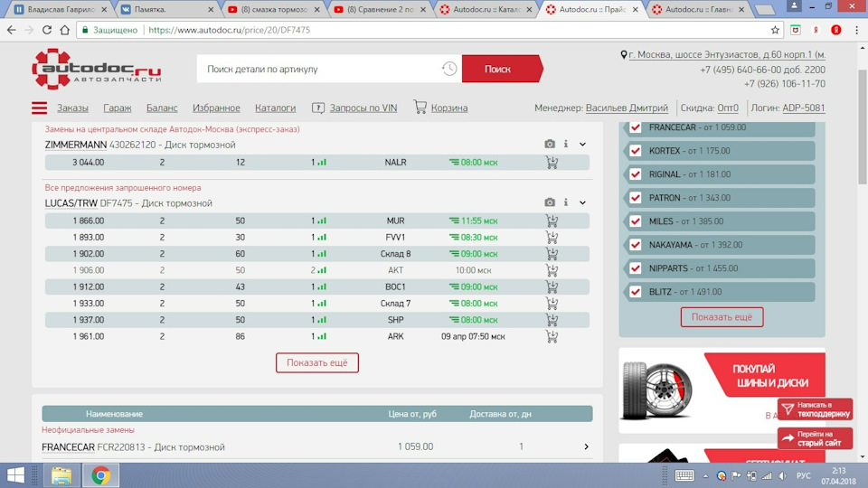Screen dimensions: 868x488
Task: Add the 3 044.00 NALR offer to cart
Action: [552, 162]
